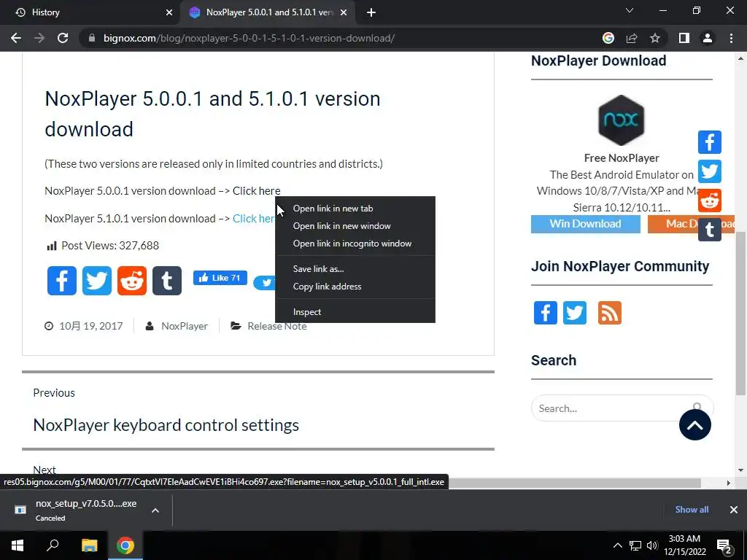This screenshot has width=747, height=560.
Task: Open NoxPlayer Community RSS feed icon
Action: (610, 313)
